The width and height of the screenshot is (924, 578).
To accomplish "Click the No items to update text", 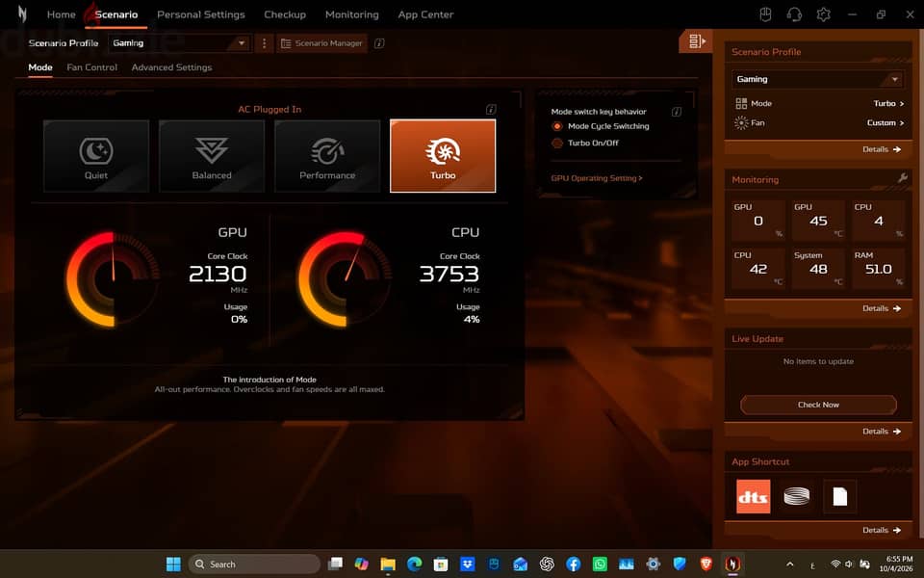I will click(818, 361).
